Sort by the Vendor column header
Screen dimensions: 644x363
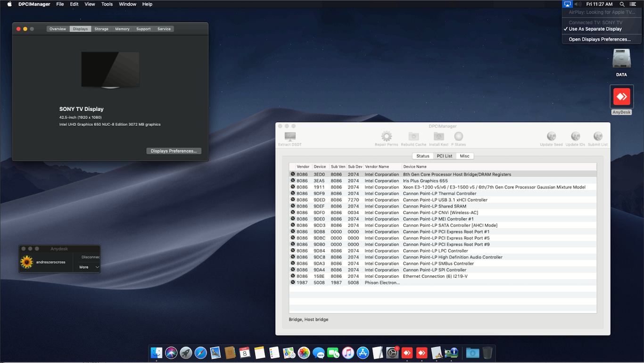click(x=303, y=166)
